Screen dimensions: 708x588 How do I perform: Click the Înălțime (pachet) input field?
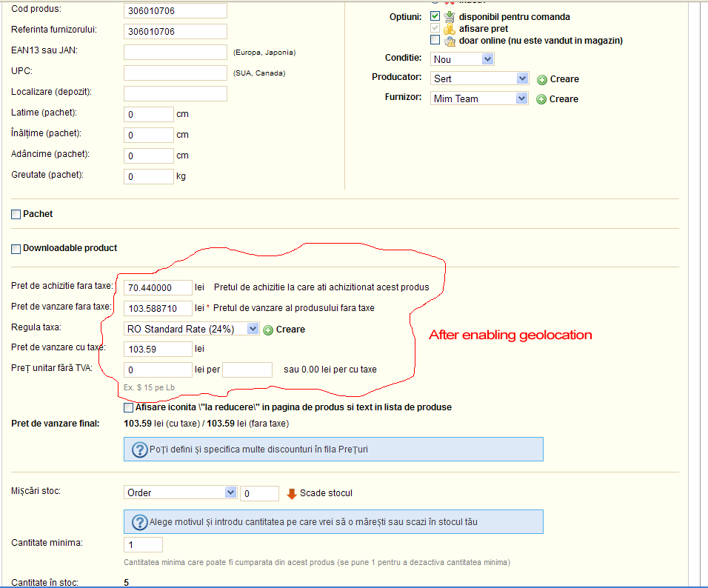point(149,136)
